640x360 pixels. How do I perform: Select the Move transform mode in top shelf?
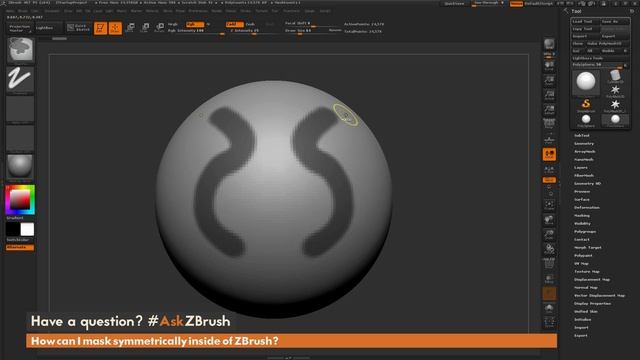click(130, 28)
